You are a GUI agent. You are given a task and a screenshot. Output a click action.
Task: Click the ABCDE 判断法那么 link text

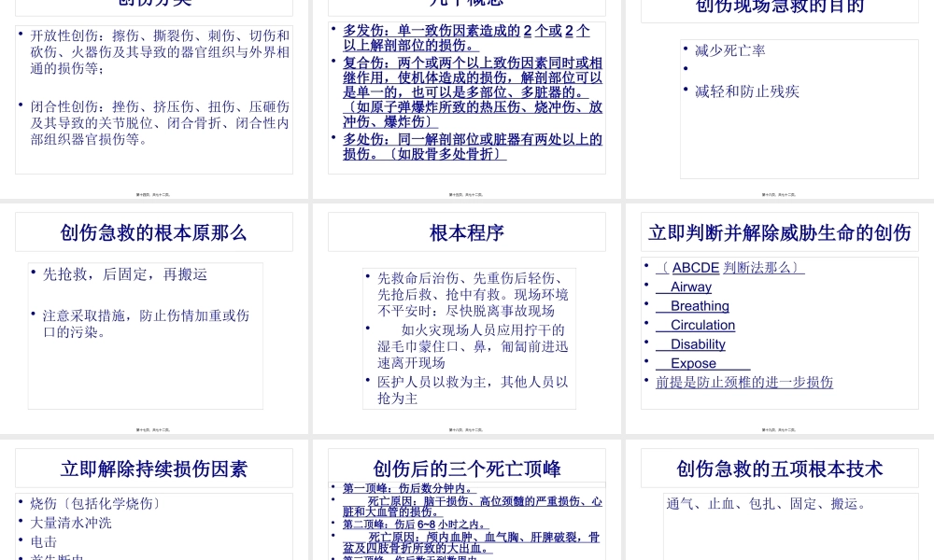(x=729, y=268)
